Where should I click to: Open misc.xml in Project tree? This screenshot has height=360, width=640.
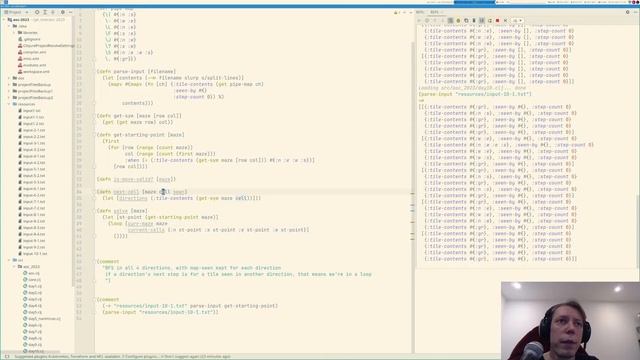[29, 59]
